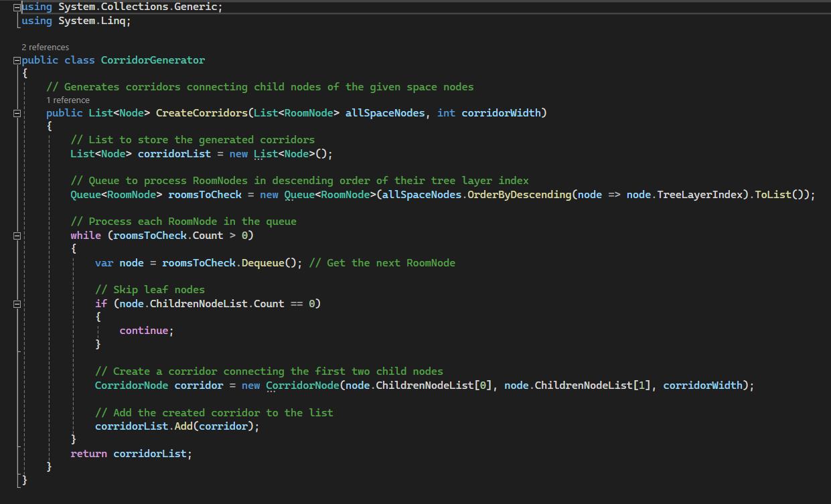This screenshot has height=504, width=831.
Task: Click the 'while' keyword
Action: coord(86,236)
